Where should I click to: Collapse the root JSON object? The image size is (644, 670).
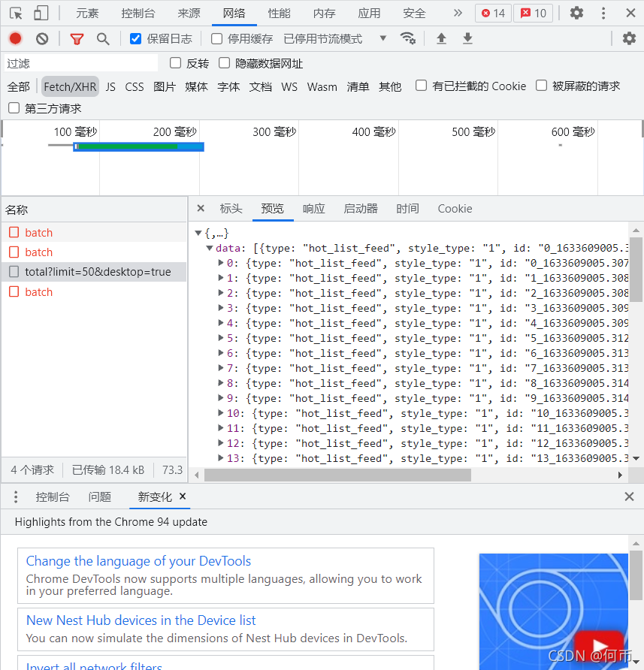[198, 234]
